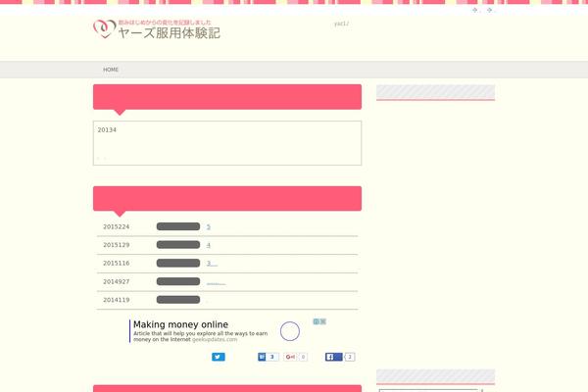This screenshot has width=588, height=392.
Task: Click the heart-shaped site logo
Action: [x=105, y=28]
